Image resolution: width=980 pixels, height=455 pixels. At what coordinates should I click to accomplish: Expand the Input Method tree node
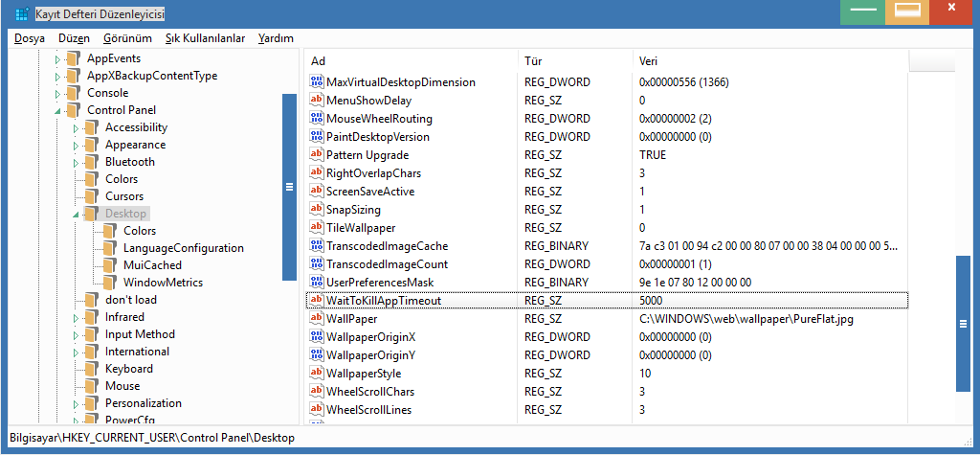coord(77,335)
